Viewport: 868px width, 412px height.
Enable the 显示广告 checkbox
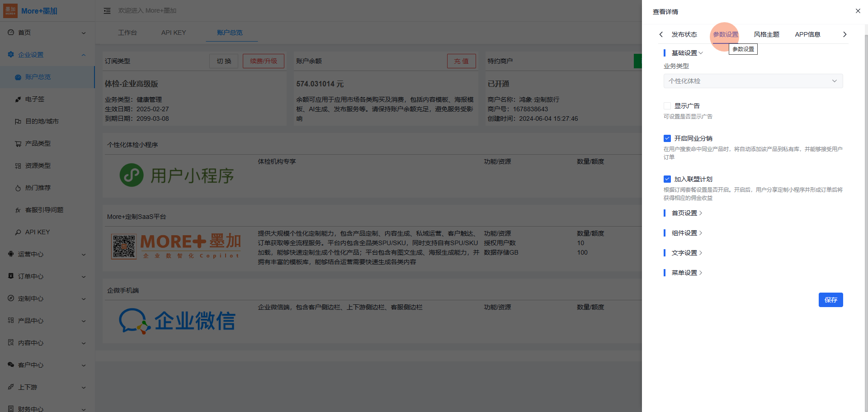coord(667,106)
